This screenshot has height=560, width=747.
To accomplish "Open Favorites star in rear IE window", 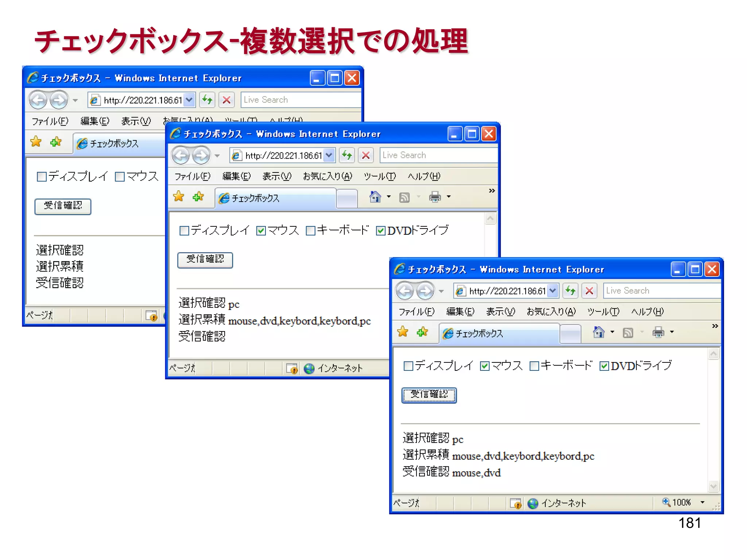I will tap(36, 141).
